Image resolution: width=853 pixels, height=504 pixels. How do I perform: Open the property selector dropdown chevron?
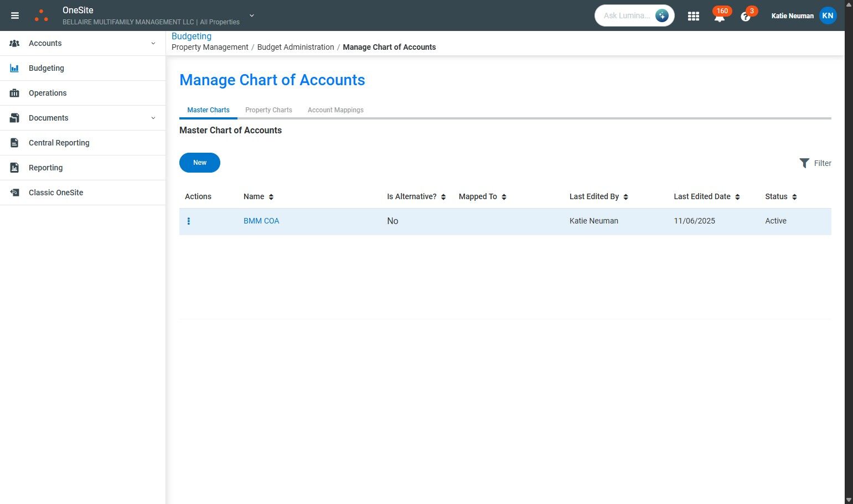(x=252, y=15)
